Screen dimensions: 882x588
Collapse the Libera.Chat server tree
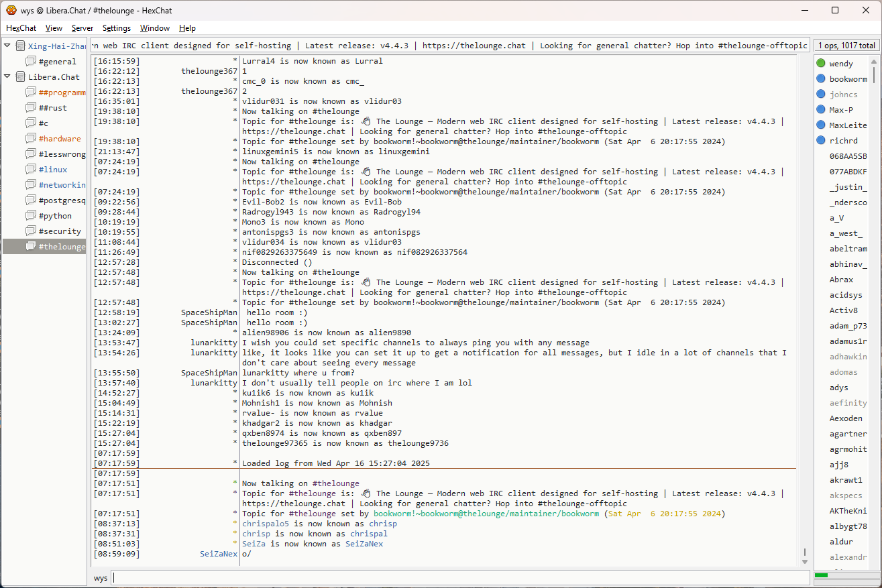point(7,77)
